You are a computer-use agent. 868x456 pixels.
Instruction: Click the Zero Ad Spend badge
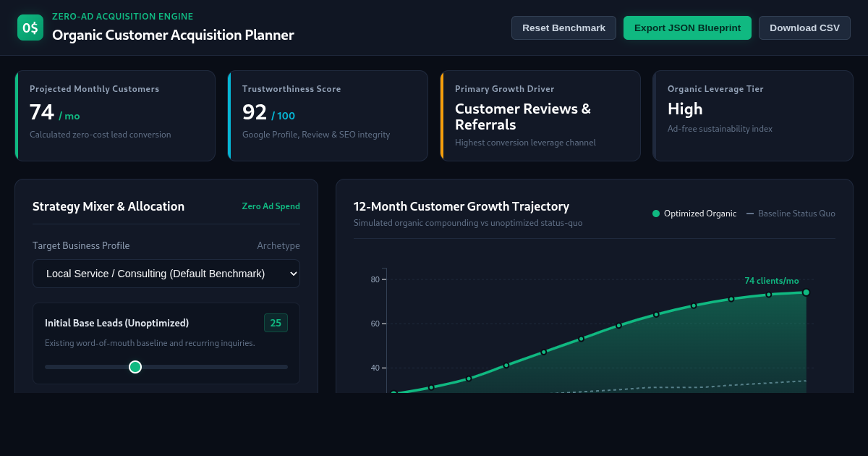tap(271, 206)
